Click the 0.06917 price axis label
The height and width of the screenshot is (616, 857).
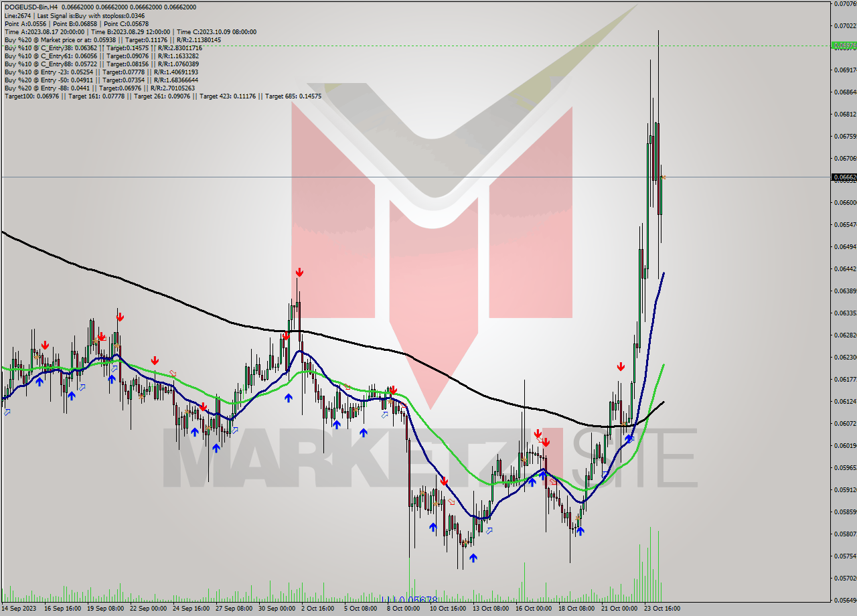point(845,70)
